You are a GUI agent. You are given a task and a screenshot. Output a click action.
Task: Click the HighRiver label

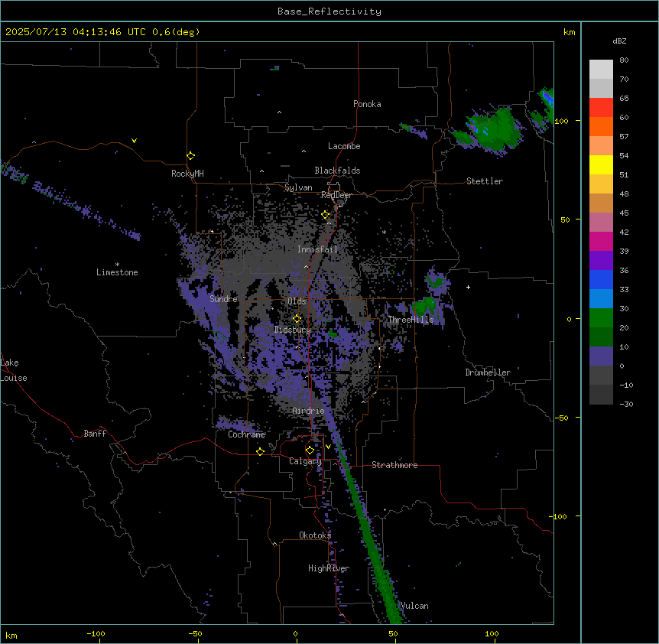[329, 568]
